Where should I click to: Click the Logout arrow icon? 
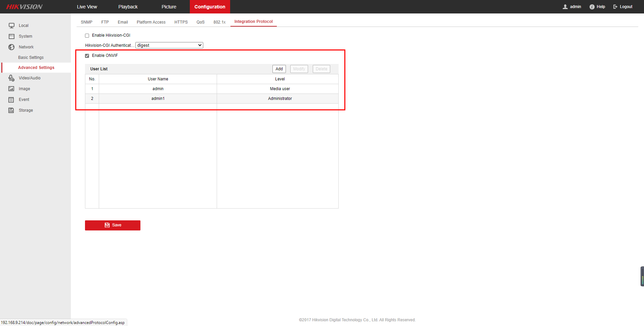click(615, 7)
